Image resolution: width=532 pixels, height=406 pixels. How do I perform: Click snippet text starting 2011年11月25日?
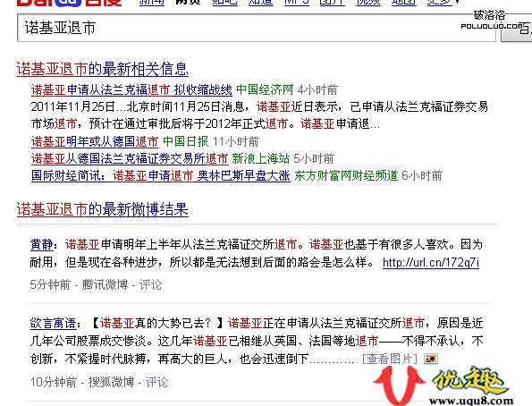[x=259, y=115]
